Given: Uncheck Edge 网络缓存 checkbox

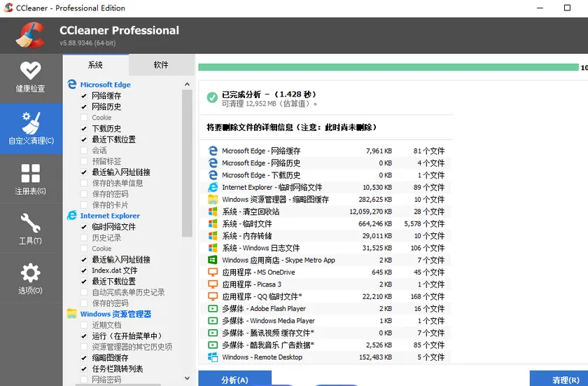Looking at the screenshot, I should pos(84,96).
